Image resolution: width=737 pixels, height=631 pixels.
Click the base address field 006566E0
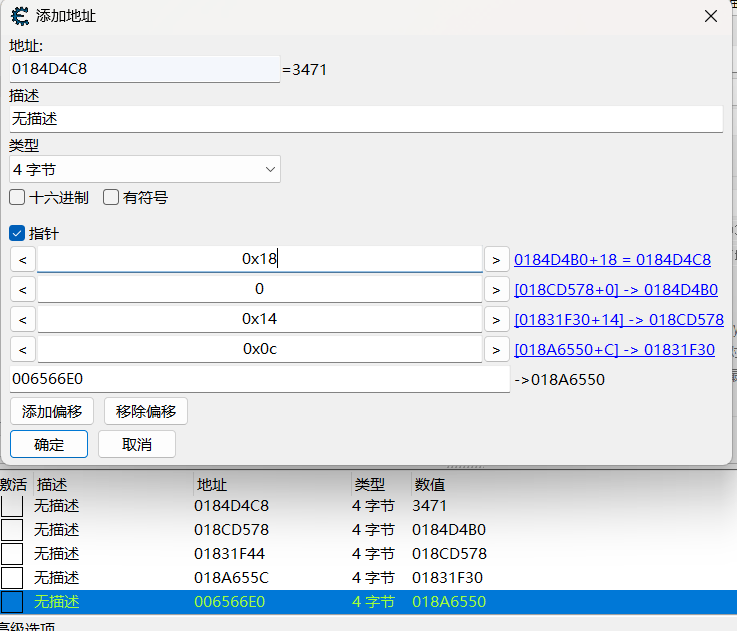pos(259,379)
